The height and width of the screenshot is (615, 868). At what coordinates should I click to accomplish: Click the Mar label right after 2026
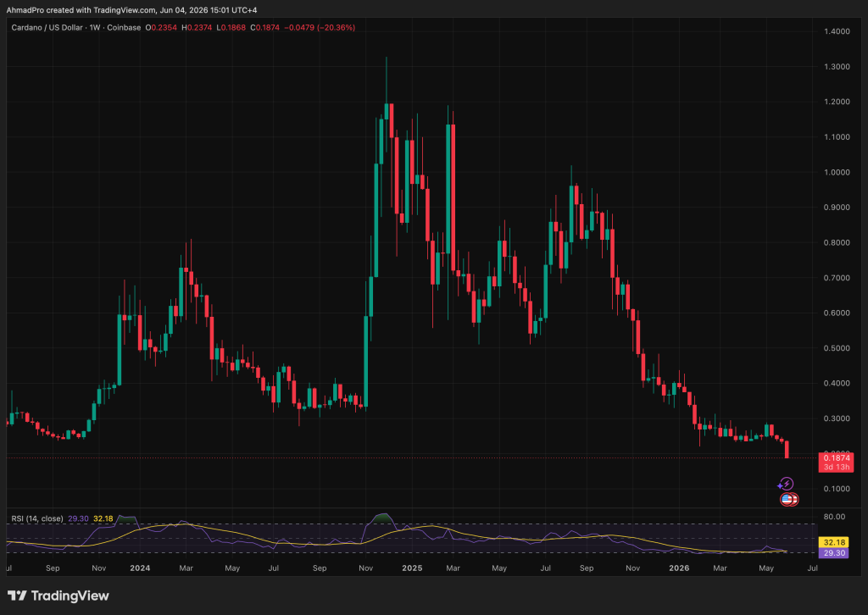pyautogui.click(x=720, y=568)
